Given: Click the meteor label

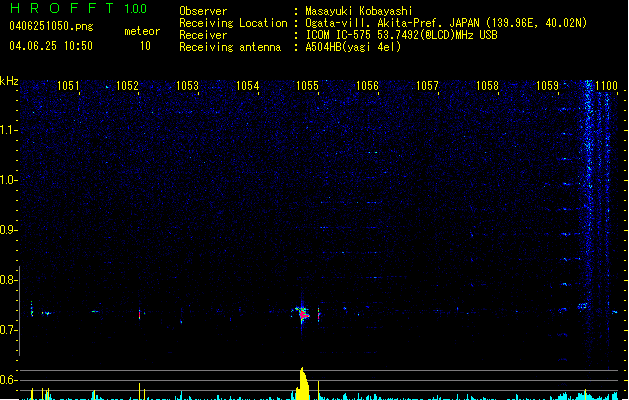Looking at the screenshot, I should click(x=142, y=31).
